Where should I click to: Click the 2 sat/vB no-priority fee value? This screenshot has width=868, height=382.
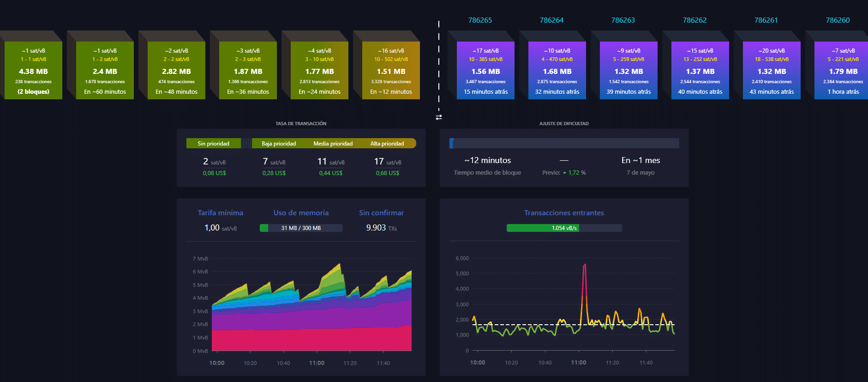tap(214, 162)
